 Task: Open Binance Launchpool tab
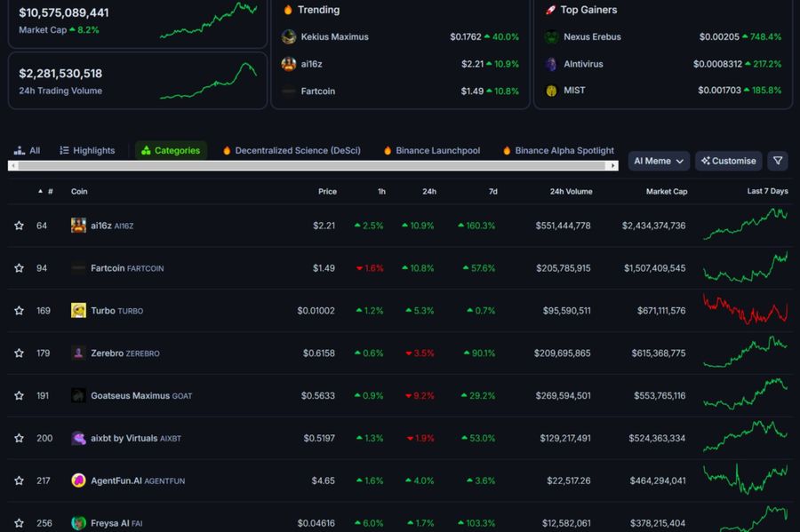[x=432, y=150]
